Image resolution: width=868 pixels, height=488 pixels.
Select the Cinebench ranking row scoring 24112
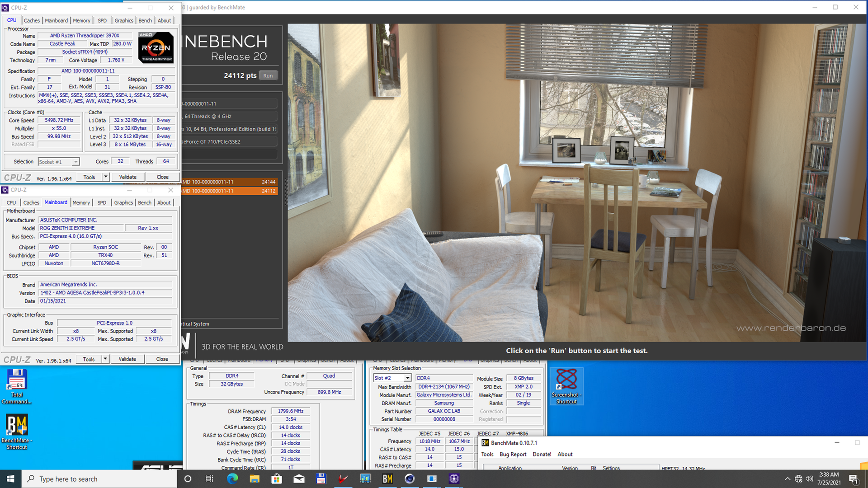[x=230, y=191]
